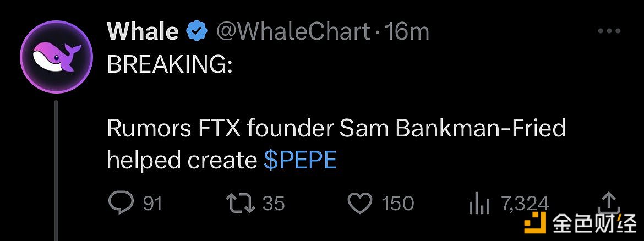The width and height of the screenshot is (644, 241).
Task: Click the golden 金色财经 watermark logo
Action: pos(580,223)
